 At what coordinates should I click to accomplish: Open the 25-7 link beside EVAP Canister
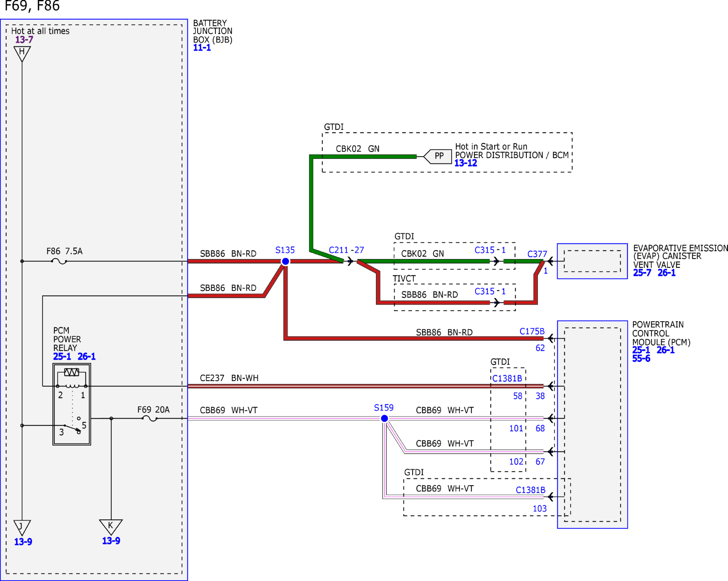pos(642,273)
